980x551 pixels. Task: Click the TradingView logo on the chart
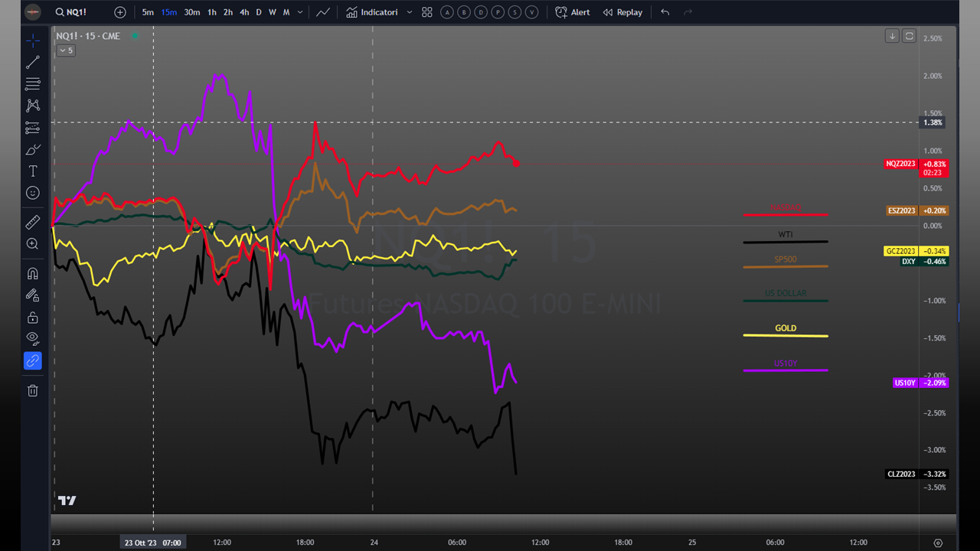[x=67, y=500]
